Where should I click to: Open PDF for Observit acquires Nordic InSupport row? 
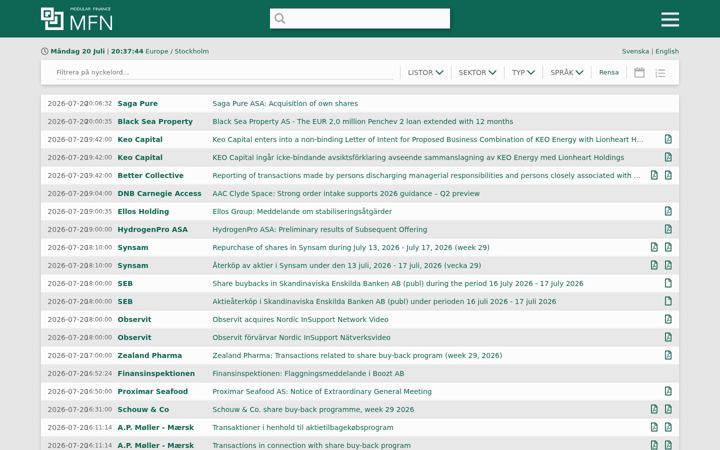668,319
